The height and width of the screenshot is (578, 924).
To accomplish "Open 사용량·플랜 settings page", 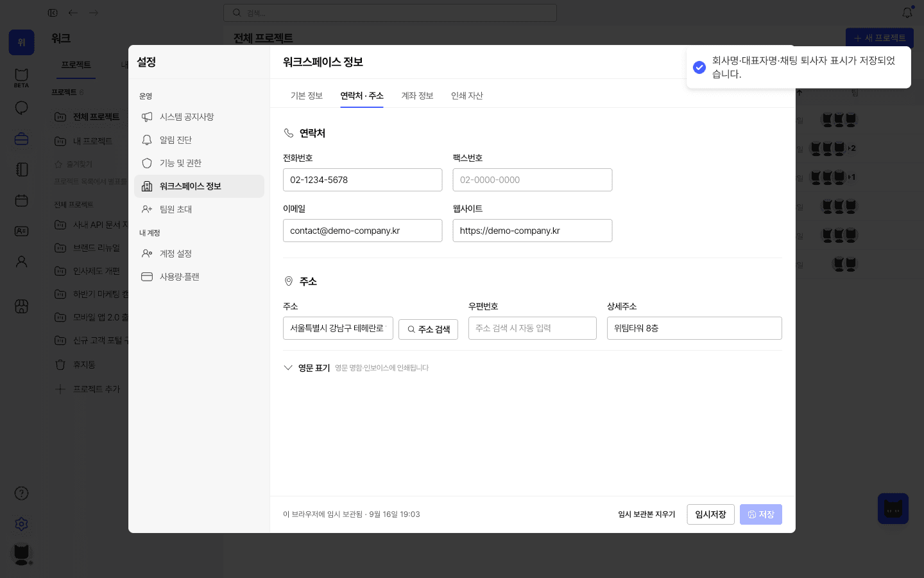I will (x=199, y=277).
